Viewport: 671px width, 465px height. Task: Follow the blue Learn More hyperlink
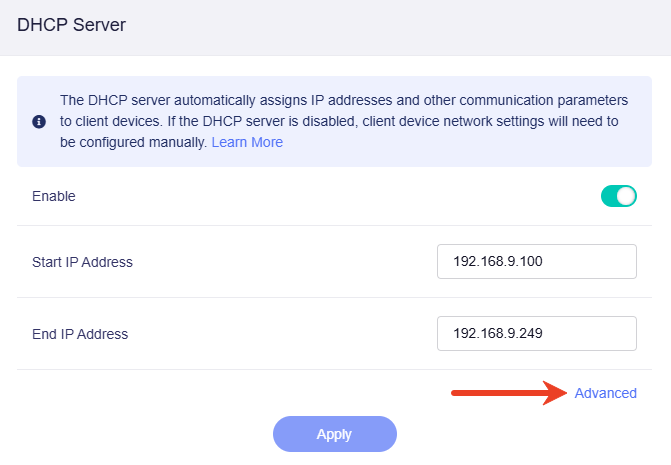[x=247, y=142]
